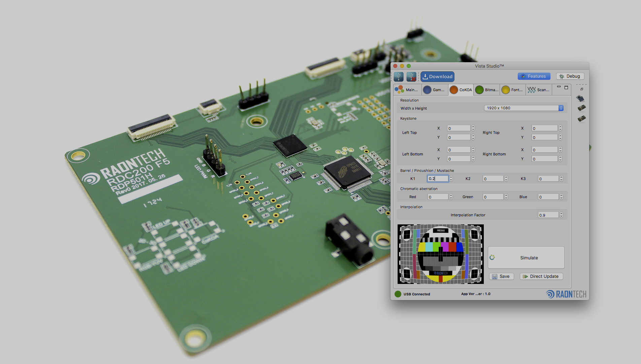Click the USB Connected status text
641x364 pixels.
coord(417,294)
